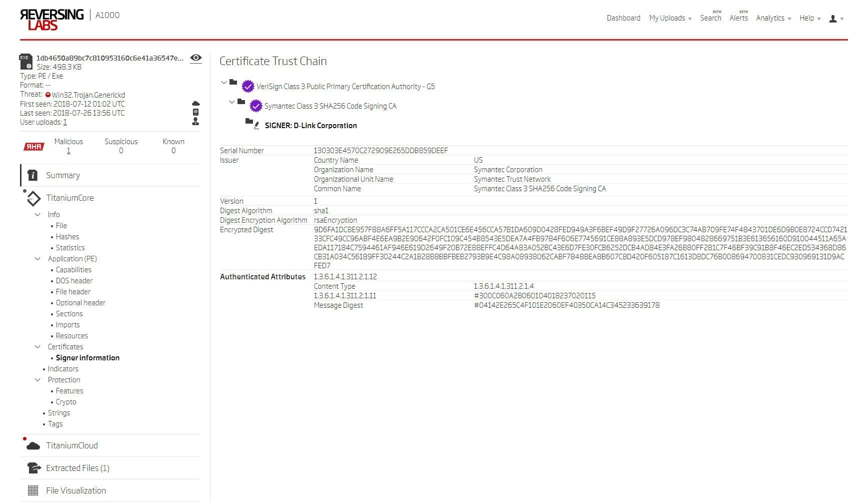Screen dimensions: 868x502
Task: Click the server details icon below the cloud
Action: coord(195,112)
